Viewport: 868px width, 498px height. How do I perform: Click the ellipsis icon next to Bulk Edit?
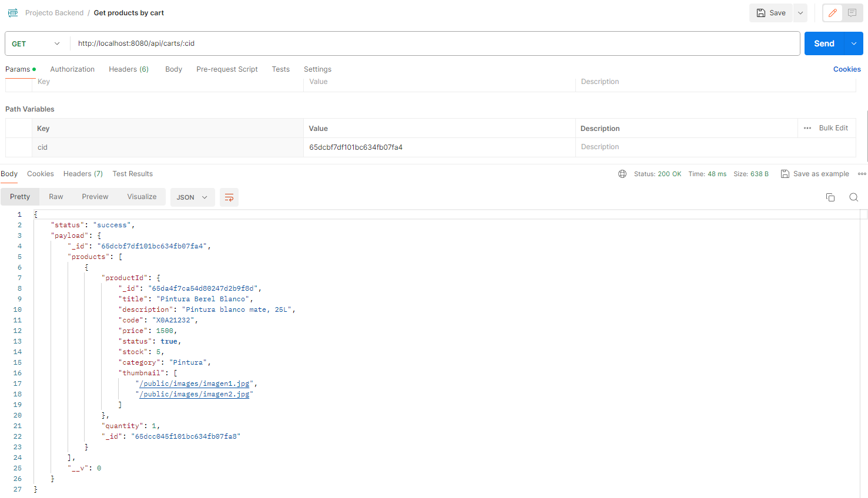click(x=807, y=128)
